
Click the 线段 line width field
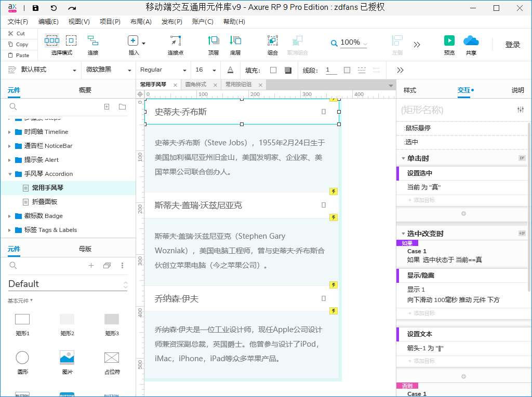click(x=331, y=70)
